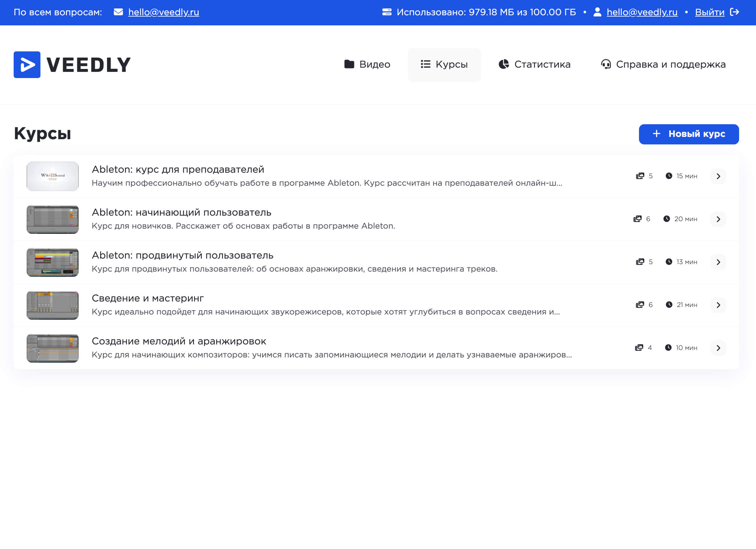Open details of Сведение и мастеринг via chevron
The height and width of the screenshot is (549, 756).
(x=718, y=304)
